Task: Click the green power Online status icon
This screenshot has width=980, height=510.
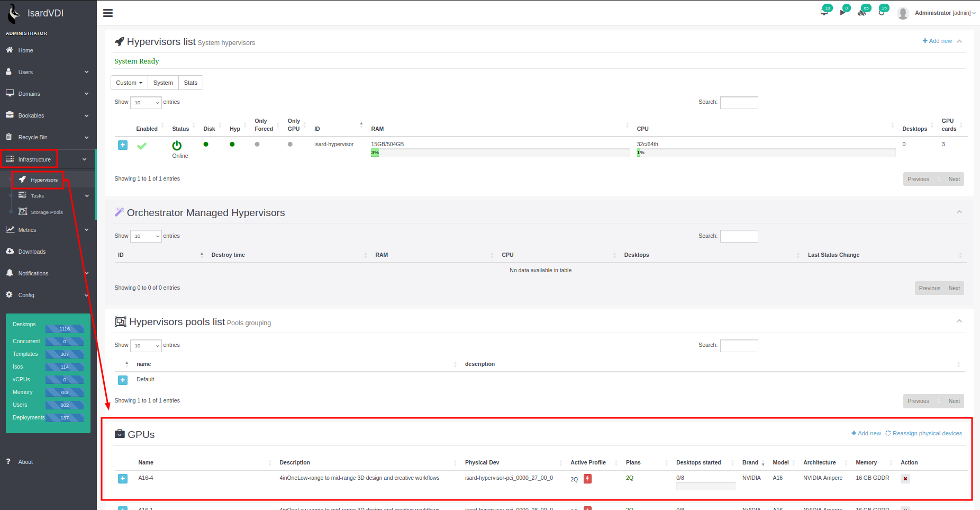Action: tap(177, 146)
